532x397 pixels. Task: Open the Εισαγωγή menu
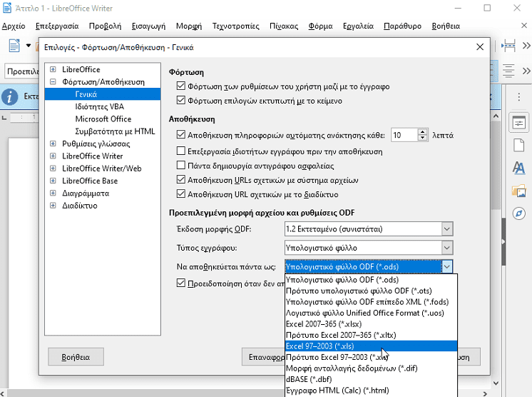tap(148, 26)
